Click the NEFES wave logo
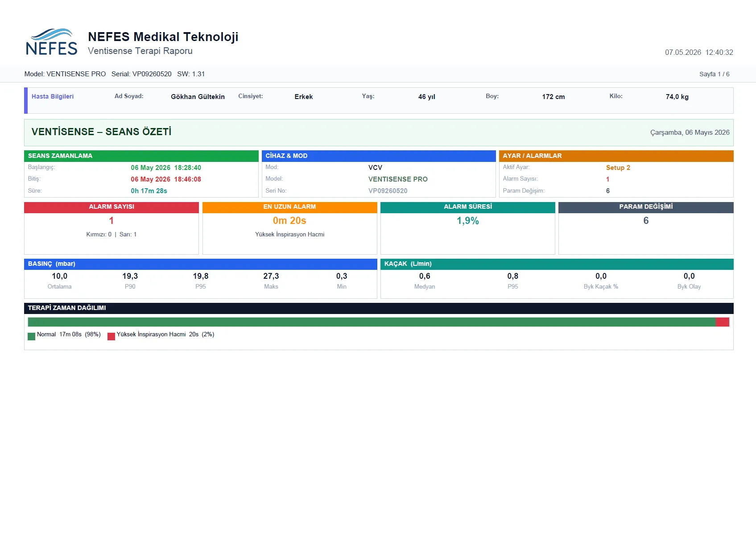Viewport: 756px width, 533px height. coord(52,42)
